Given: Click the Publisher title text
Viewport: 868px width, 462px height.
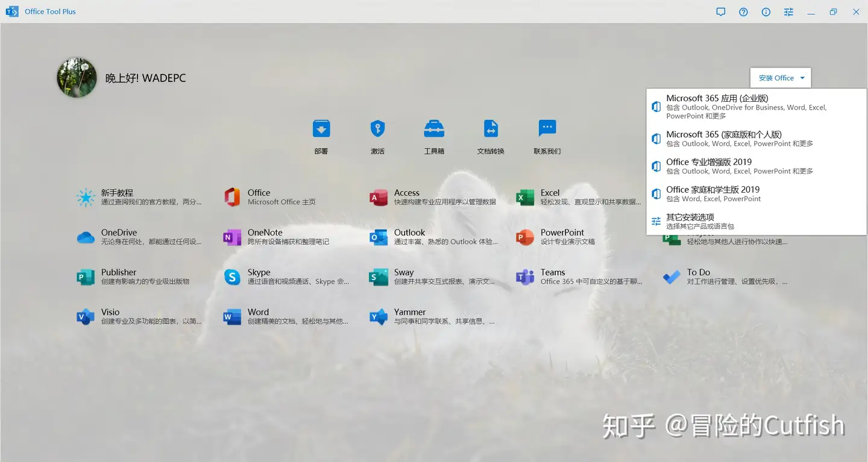Looking at the screenshot, I should click(119, 272).
